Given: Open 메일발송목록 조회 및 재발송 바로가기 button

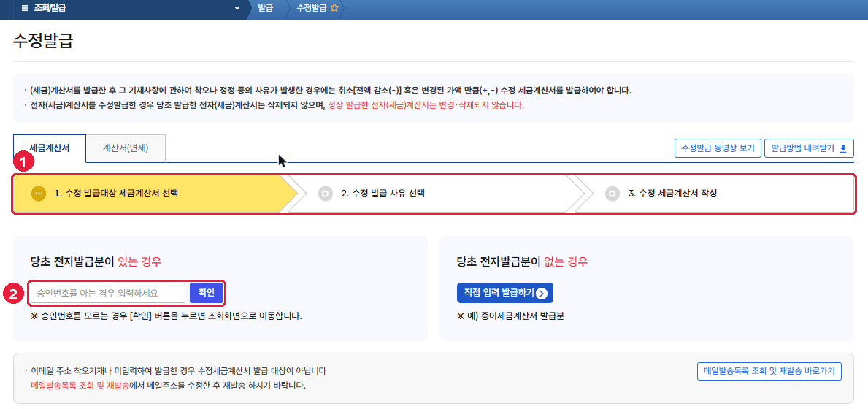Looking at the screenshot, I should pos(769,371).
